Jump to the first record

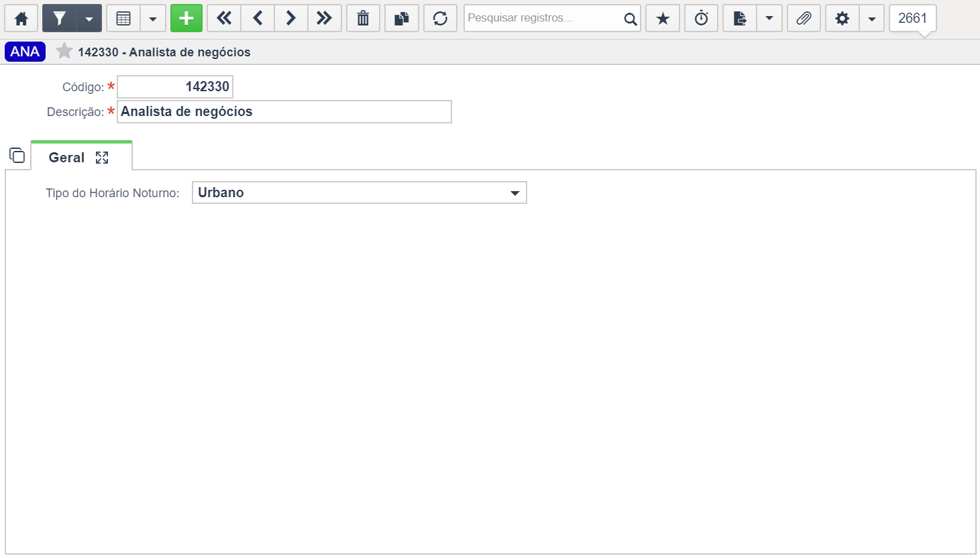pyautogui.click(x=224, y=19)
